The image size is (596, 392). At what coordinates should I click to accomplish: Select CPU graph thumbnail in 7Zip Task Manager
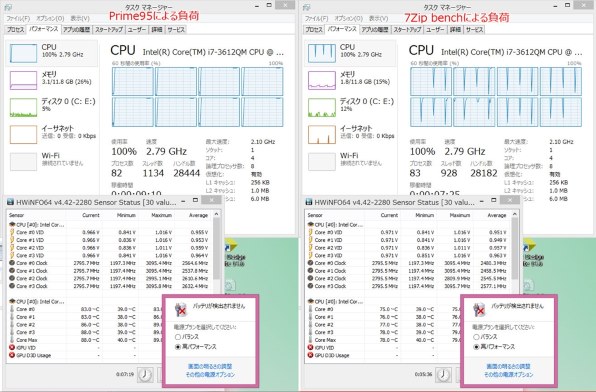click(322, 53)
